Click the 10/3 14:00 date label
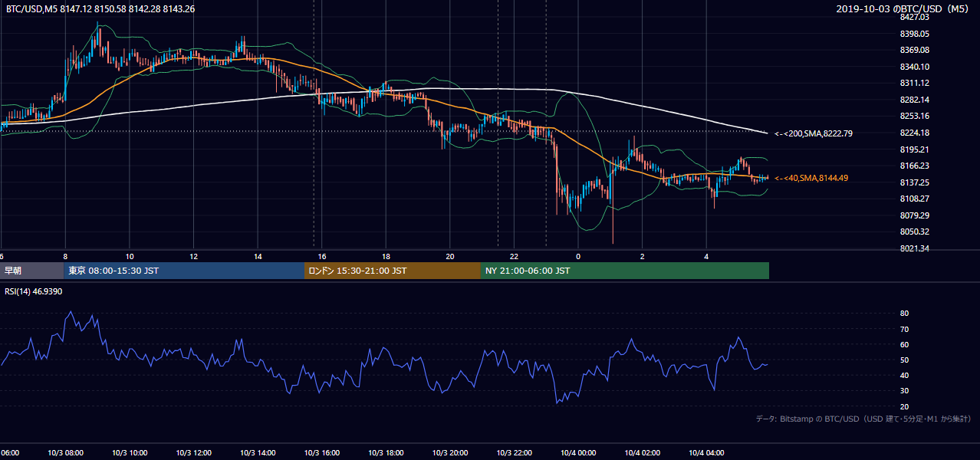Image resolution: width=980 pixels, height=460 pixels. click(x=258, y=452)
